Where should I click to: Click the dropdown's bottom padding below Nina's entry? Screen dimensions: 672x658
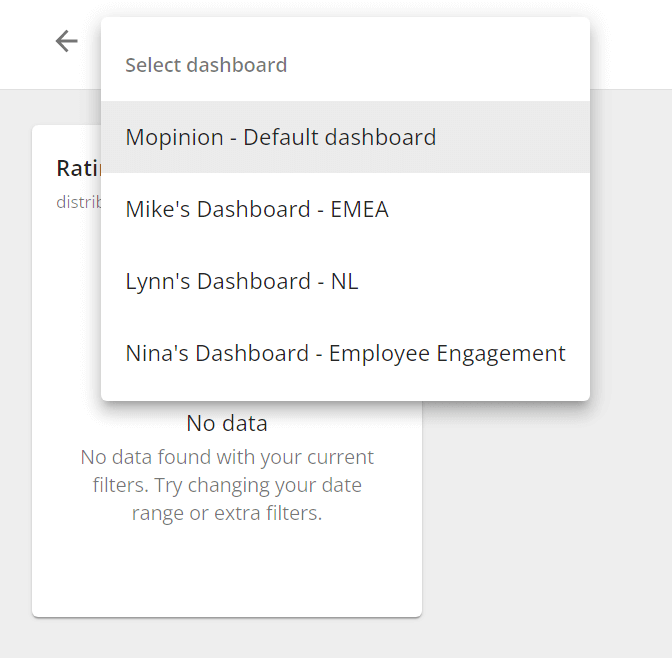click(345, 390)
